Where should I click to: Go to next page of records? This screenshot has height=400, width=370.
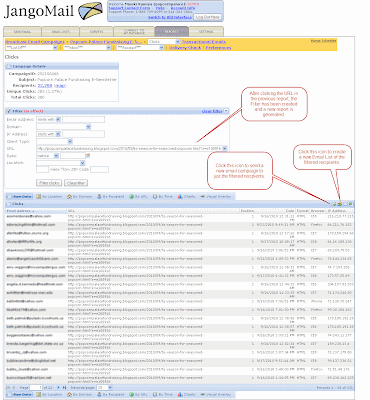58,388
